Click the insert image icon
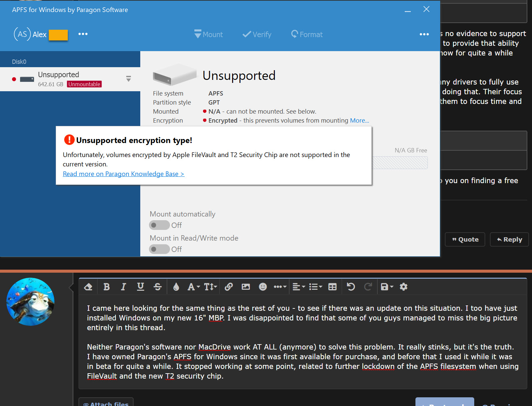The width and height of the screenshot is (532, 406). 246,287
